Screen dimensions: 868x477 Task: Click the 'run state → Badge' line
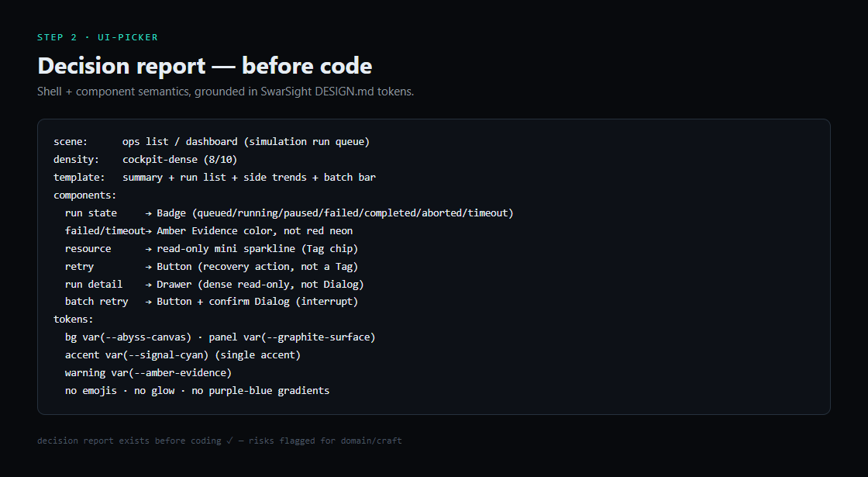[289, 213]
